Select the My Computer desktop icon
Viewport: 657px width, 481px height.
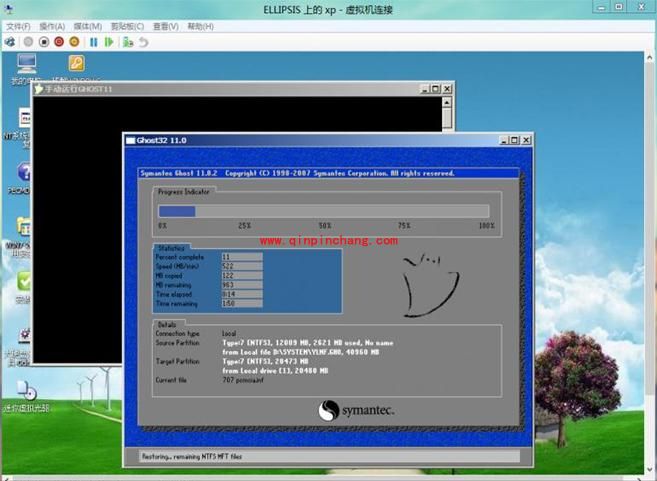[25, 65]
